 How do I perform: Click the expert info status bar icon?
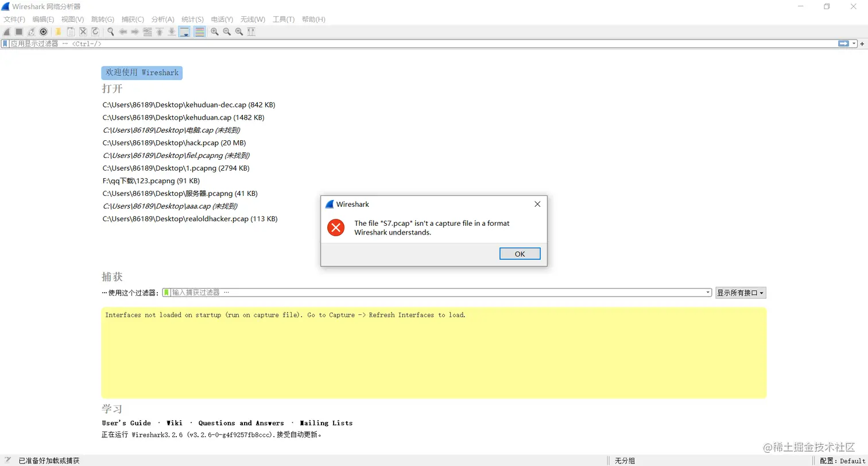7,460
